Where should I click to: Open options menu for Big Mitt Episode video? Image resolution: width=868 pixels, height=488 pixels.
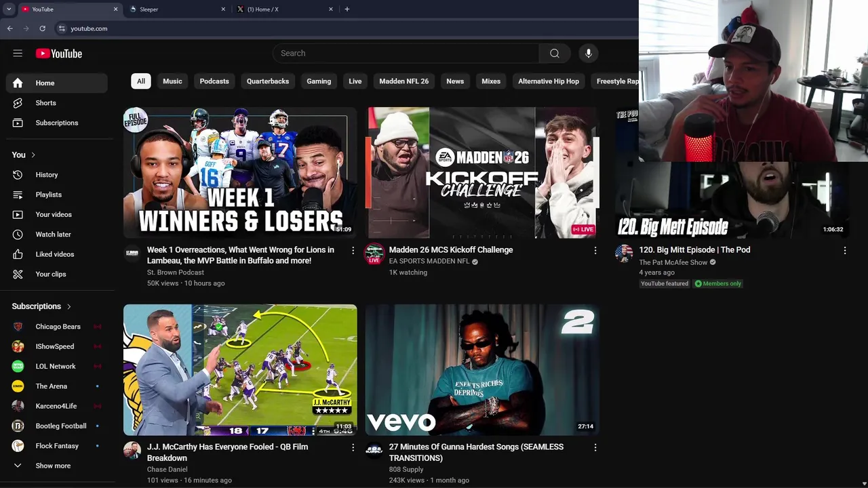coord(845,250)
